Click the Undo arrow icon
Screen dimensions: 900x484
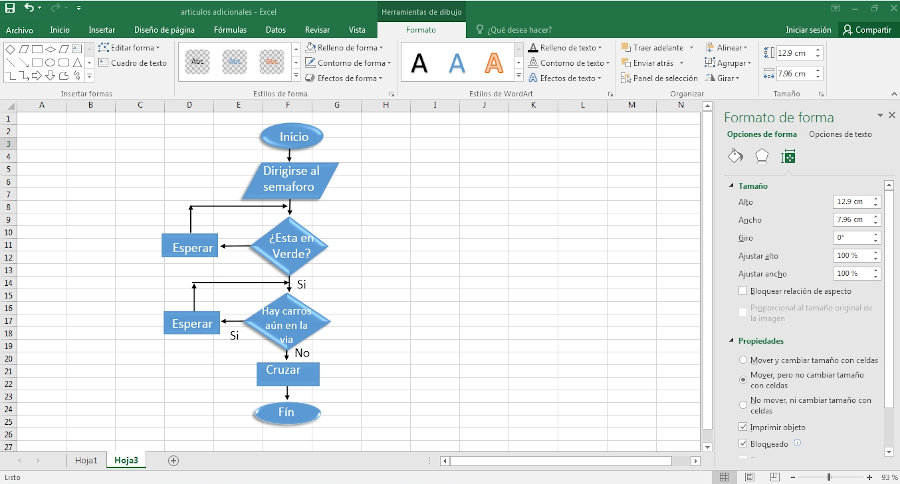pos(29,8)
